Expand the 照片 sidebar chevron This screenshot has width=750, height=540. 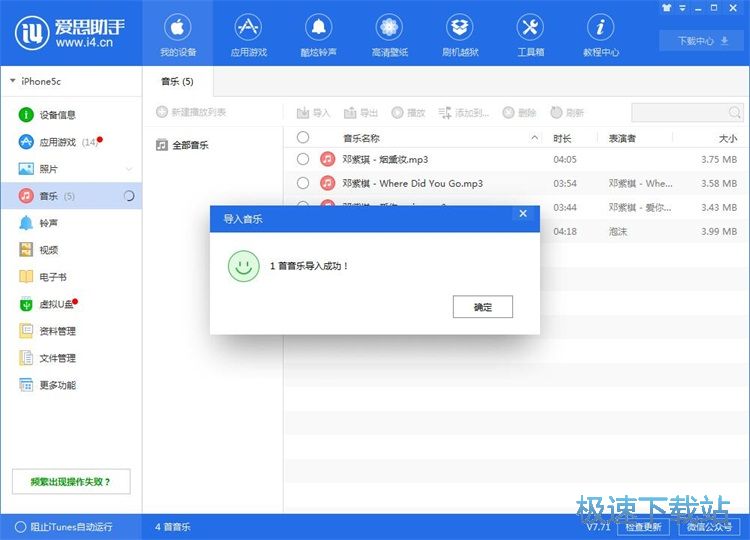click(x=129, y=169)
